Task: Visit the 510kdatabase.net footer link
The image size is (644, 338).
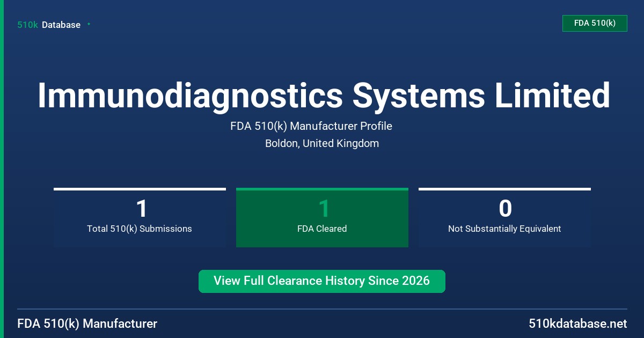Action: (x=577, y=324)
